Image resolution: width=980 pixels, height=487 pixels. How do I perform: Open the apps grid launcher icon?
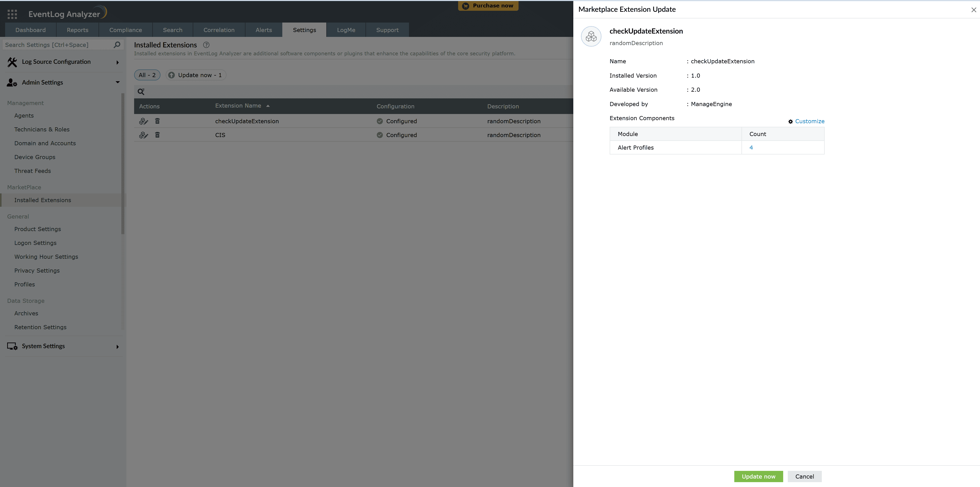tap(12, 14)
